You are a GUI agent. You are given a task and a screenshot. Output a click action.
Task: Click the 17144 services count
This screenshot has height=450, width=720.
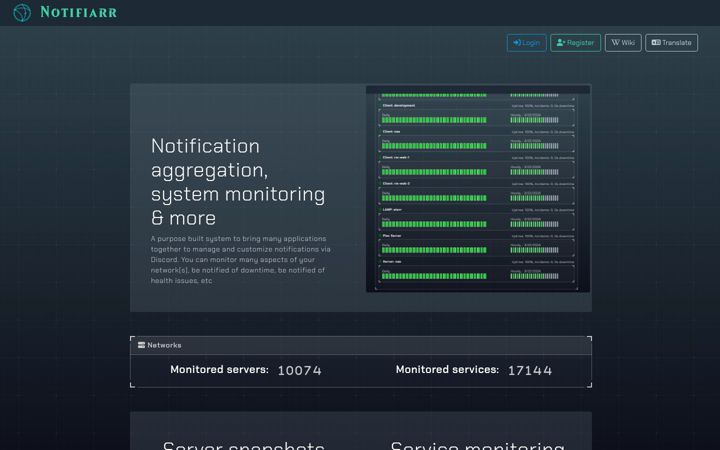530,371
